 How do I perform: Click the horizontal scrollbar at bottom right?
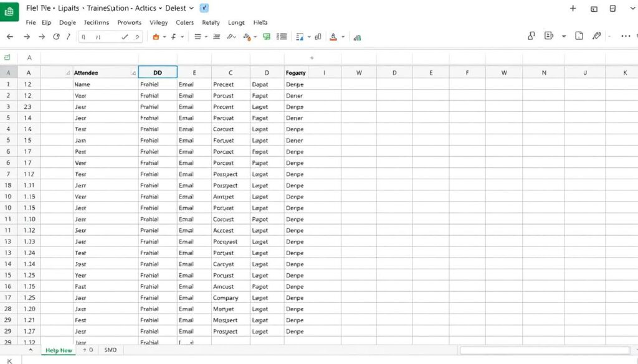tap(545, 350)
